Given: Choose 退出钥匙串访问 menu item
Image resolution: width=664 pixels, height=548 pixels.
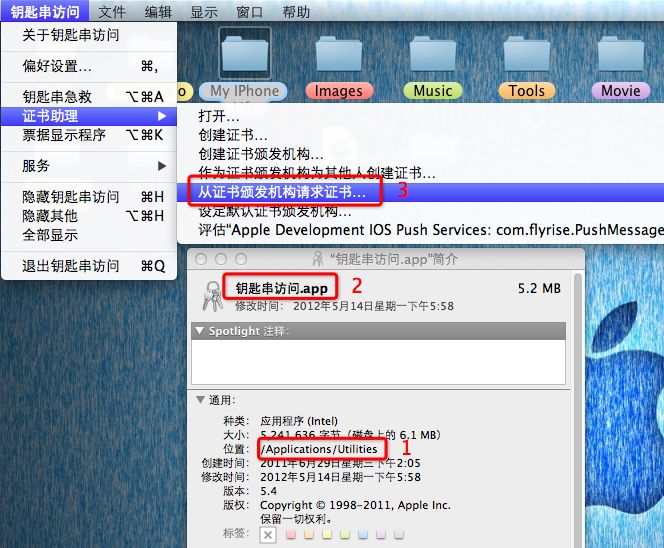Looking at the screenshot, I should tap(89, 266).
